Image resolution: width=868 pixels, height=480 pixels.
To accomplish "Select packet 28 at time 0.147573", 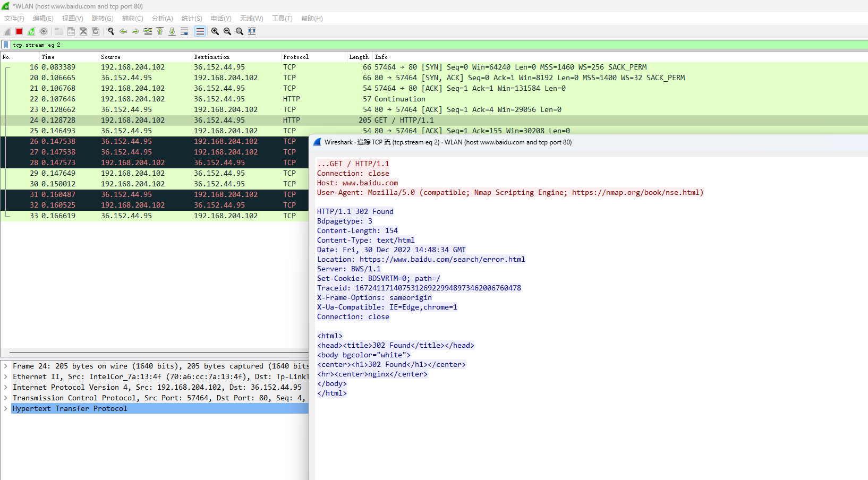I will tap(155, 162).
